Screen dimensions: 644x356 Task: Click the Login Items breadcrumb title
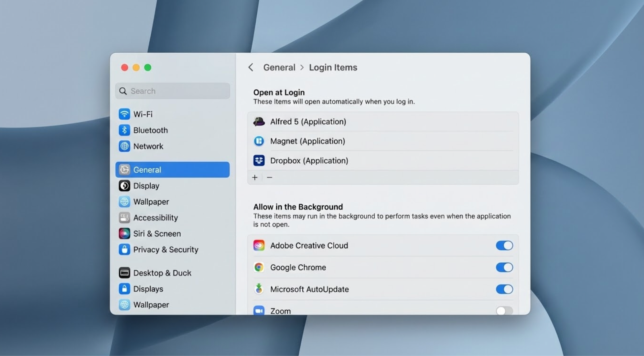point(333,67)
